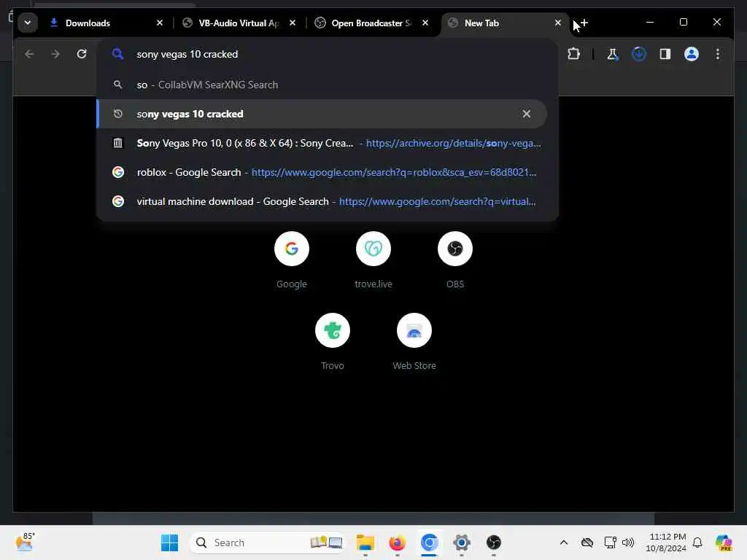Switch to Chromium in the taskbar
The height and width of the screenshot is (560, 747).
429,542
